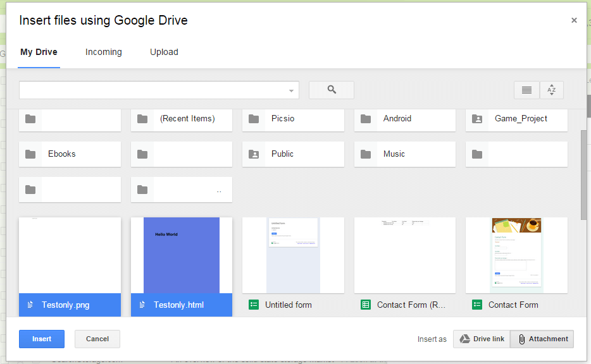Select the Testonly.html thumbnail preview
591x364 pixels.
click(181, 255)
